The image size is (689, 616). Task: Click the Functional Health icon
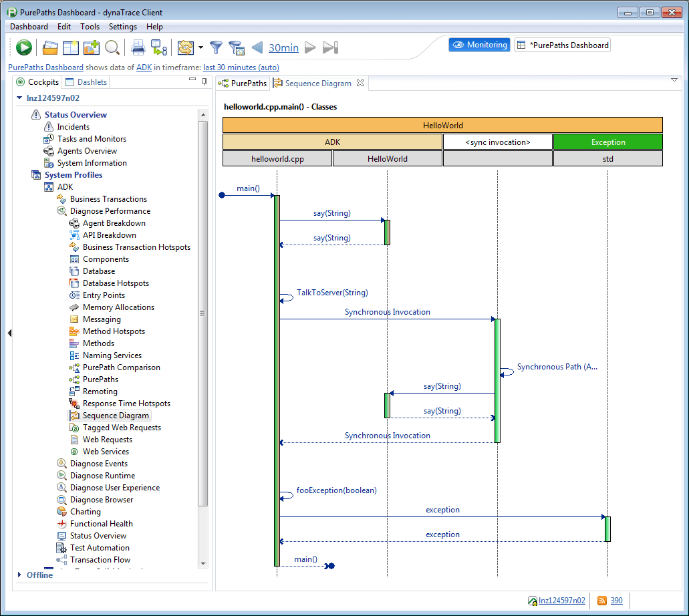61,524
